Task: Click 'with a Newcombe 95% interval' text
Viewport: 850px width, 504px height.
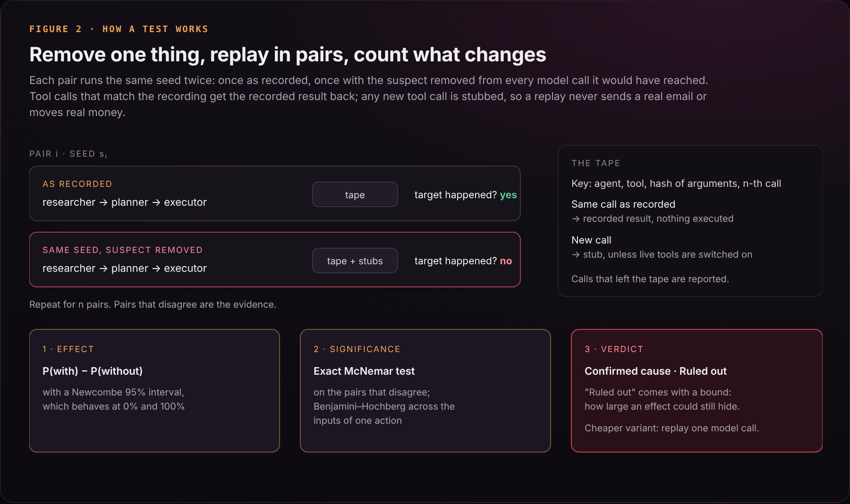Action: tap(113, 392)
